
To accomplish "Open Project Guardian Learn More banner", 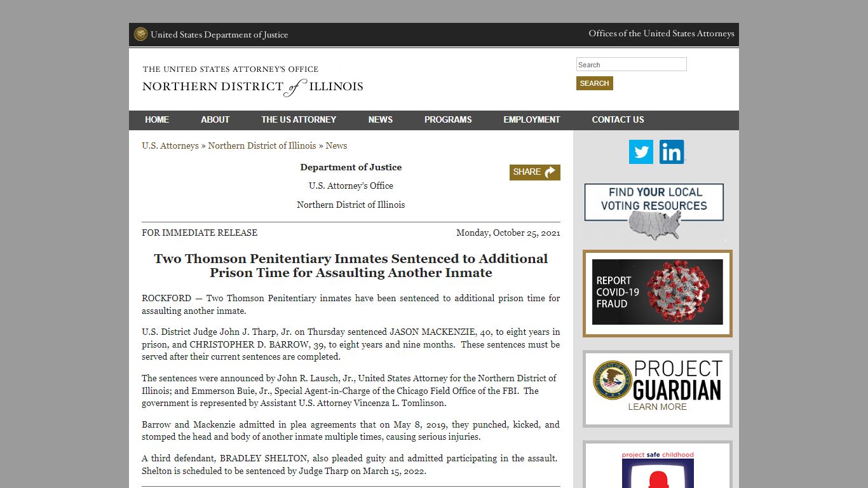I will [x=658, y=388].
